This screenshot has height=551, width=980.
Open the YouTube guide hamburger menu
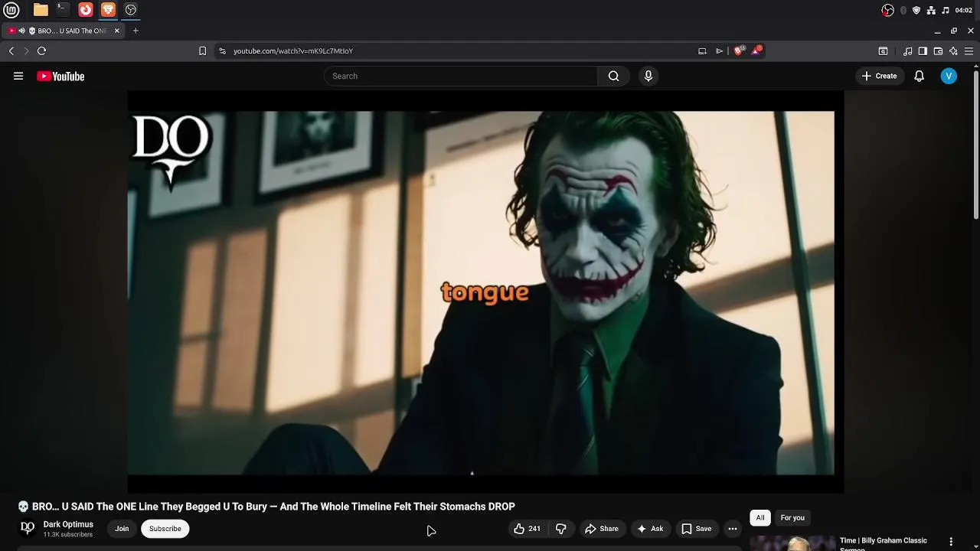pos(18,76)
